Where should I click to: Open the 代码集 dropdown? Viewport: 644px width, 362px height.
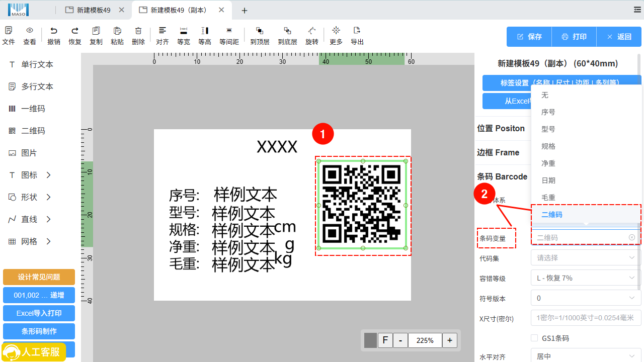[x=586, y=257]
